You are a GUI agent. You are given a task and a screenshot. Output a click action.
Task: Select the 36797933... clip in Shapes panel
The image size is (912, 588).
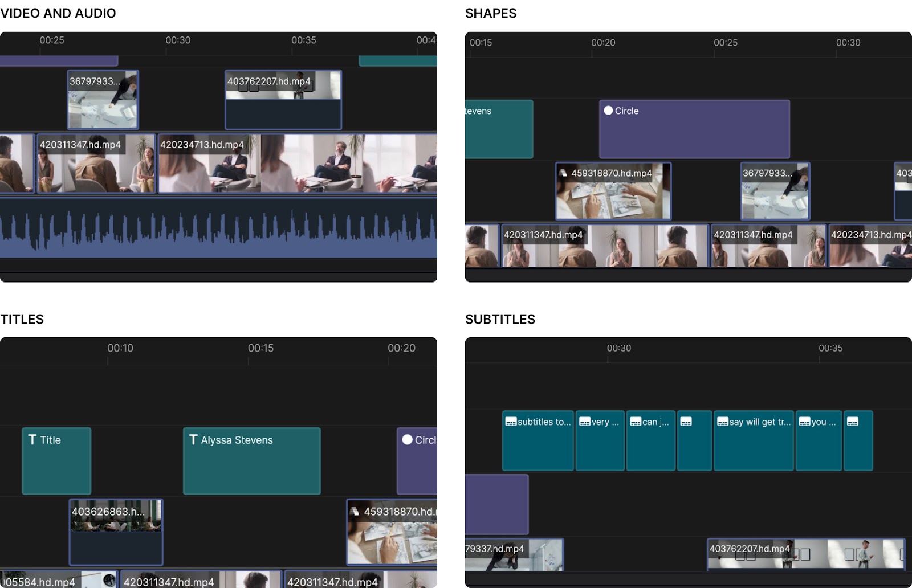775,191
